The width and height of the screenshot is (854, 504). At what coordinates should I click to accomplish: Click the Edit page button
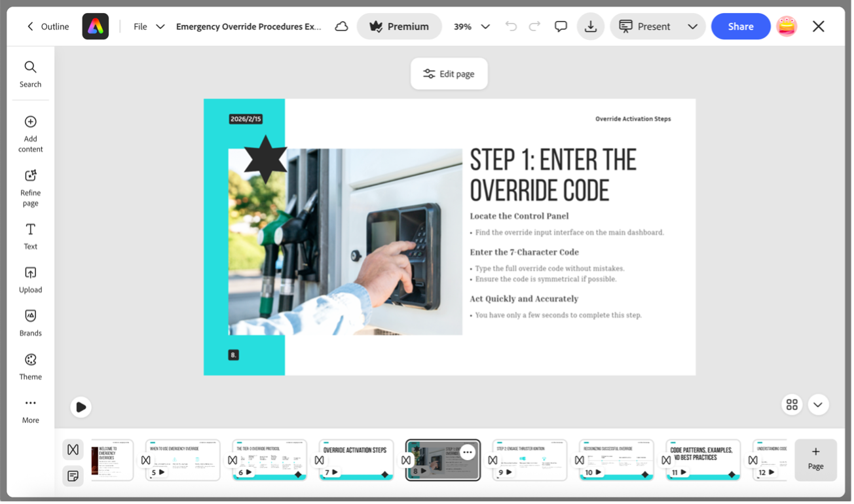point(449,74)
